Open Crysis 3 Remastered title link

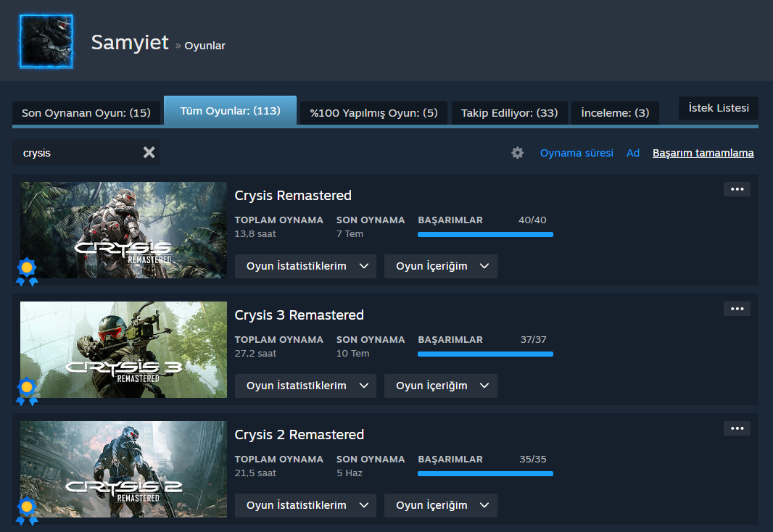pyautogui.click(x=299, y=315)
